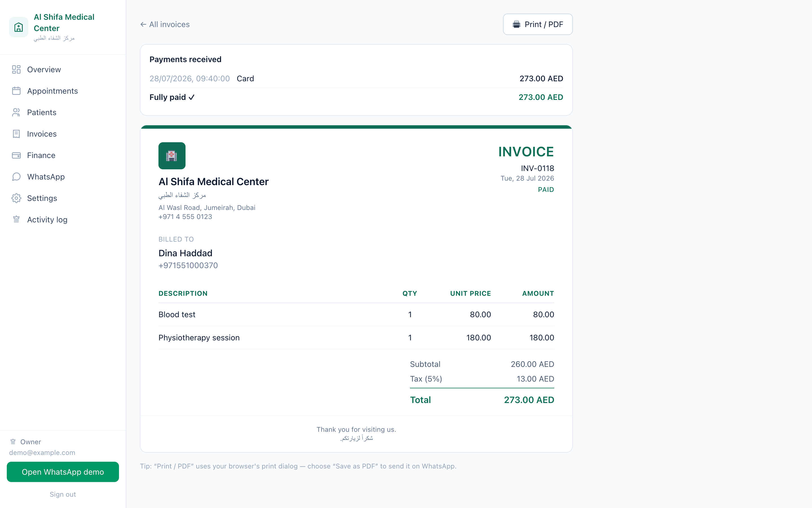Select Invoices in the sidebar
Viewport: 812px width, 508px height.
coord(63,134)
